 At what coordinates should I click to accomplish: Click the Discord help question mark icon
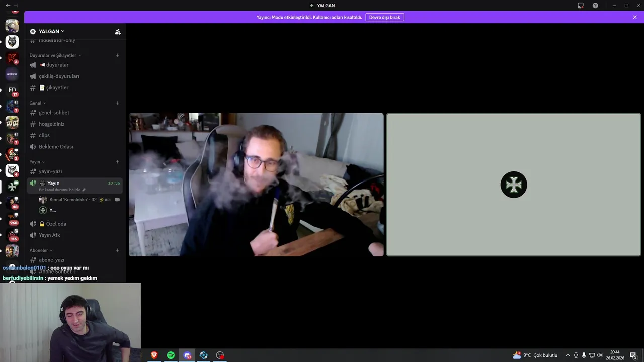tap(595, 5)
